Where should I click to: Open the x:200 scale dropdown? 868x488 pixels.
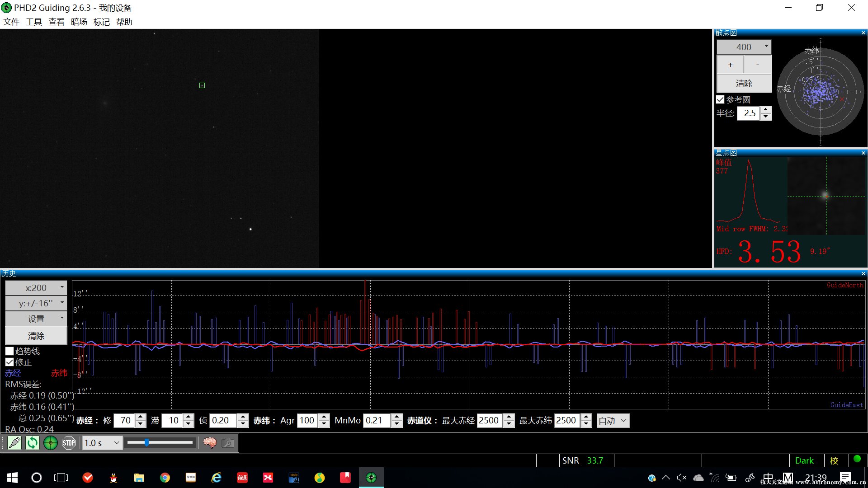click(36, 288)
